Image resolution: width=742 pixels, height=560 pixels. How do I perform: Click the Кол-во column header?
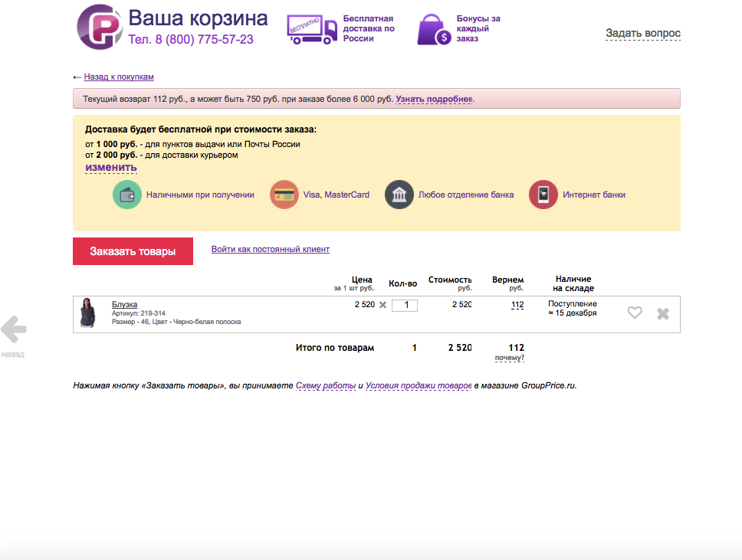[402, 283]
